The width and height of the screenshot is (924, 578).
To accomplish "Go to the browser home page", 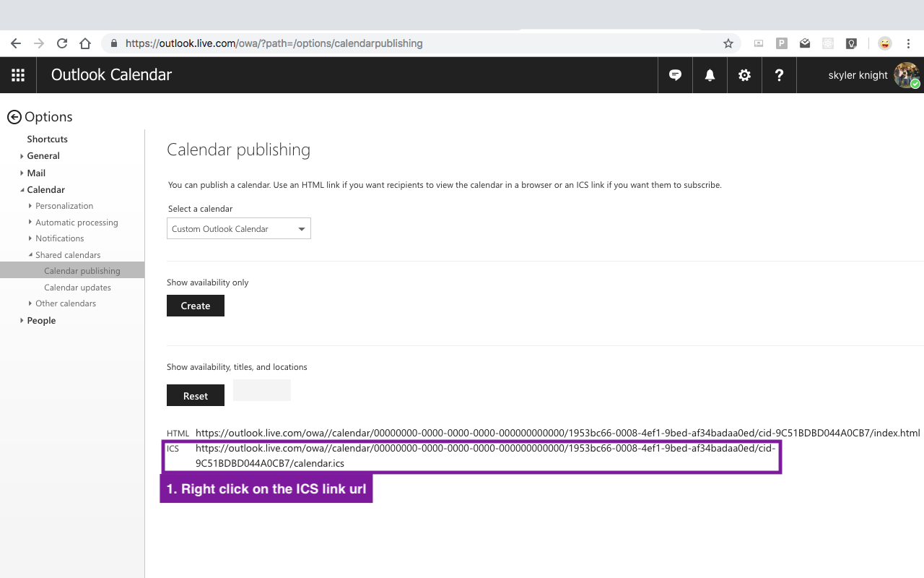I will pos(85,43).
